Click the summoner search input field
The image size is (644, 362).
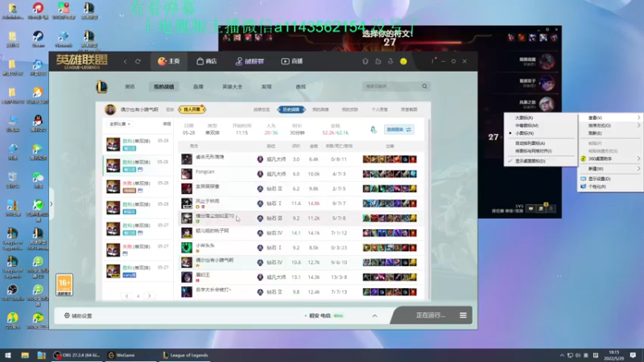click(x=392, y=86)
